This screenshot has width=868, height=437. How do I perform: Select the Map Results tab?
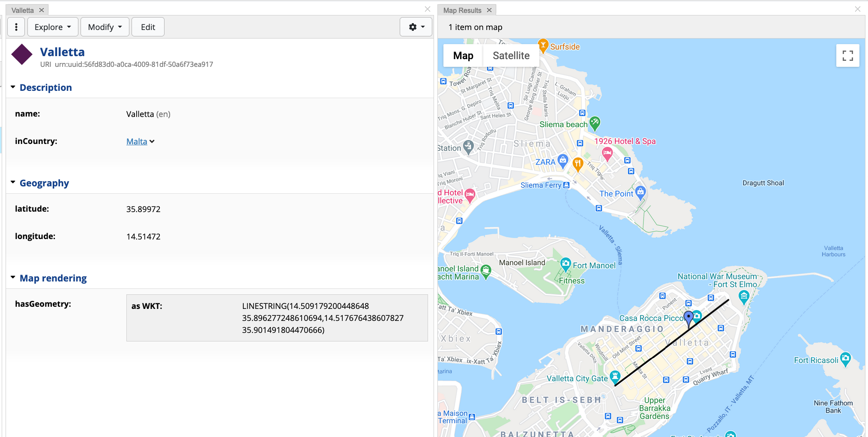[462, 10]
